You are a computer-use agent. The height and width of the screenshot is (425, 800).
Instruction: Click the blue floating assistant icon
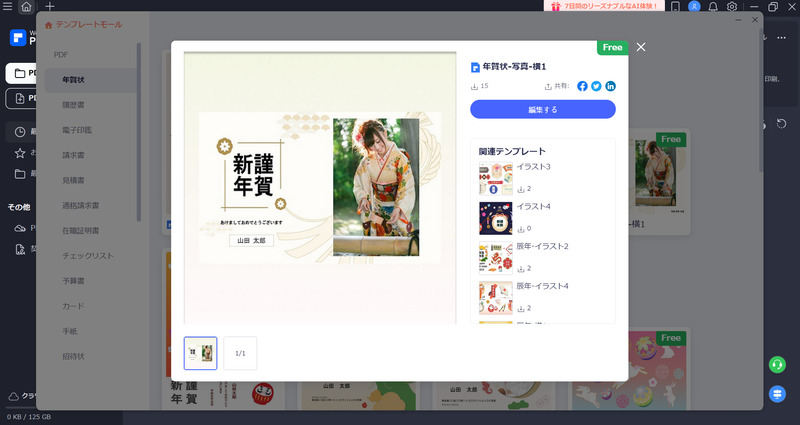click(777, 394)
